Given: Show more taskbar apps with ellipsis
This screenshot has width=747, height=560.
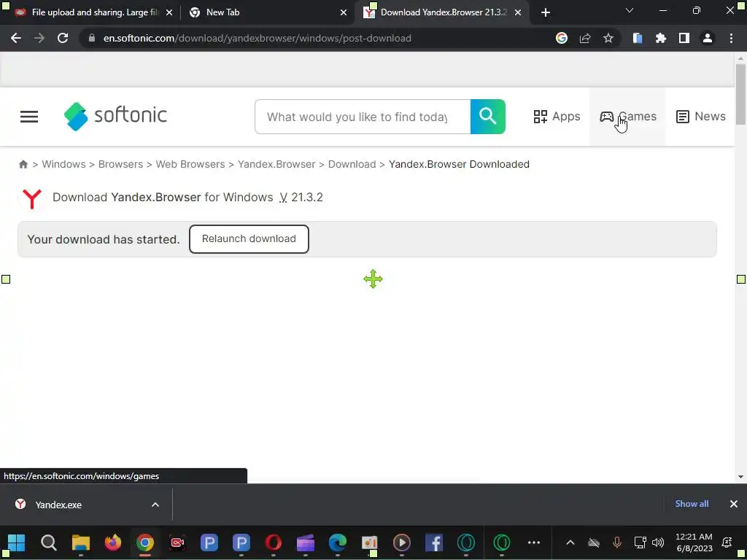Looking at the screenshot, I should click(x=534, y=542).
